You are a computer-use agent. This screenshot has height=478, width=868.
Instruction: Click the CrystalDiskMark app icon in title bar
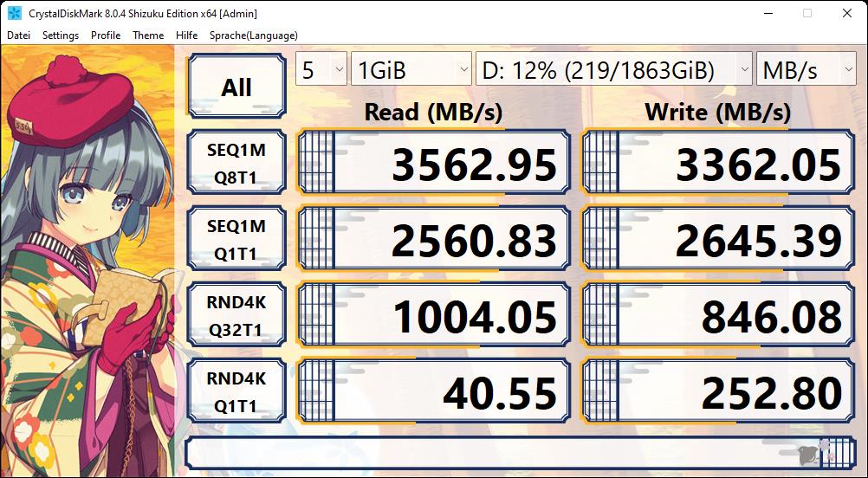[x=15, y=13]
